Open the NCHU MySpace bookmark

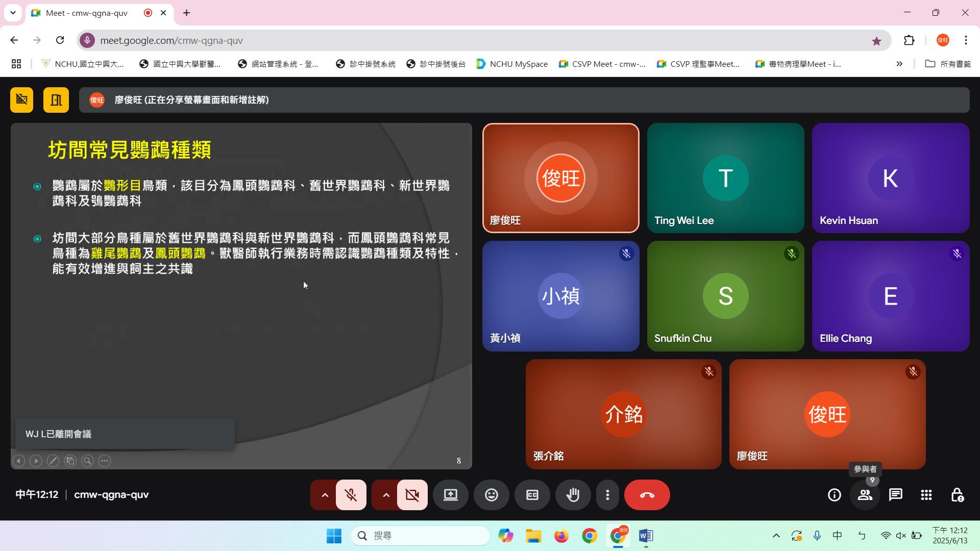(512, 64)
